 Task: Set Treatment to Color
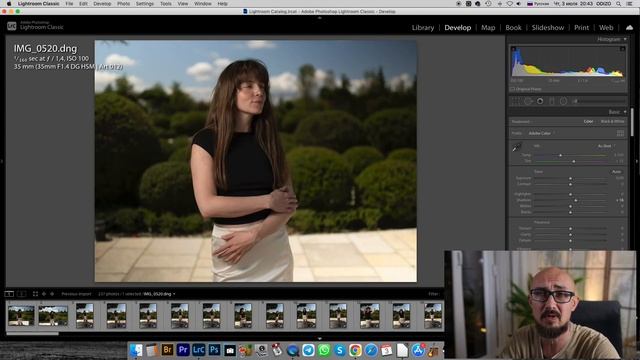click(588, 122)
